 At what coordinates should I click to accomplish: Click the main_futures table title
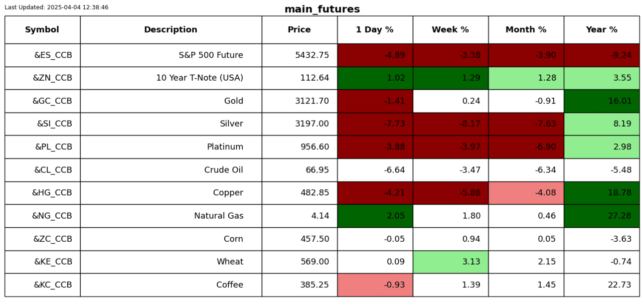322,9
